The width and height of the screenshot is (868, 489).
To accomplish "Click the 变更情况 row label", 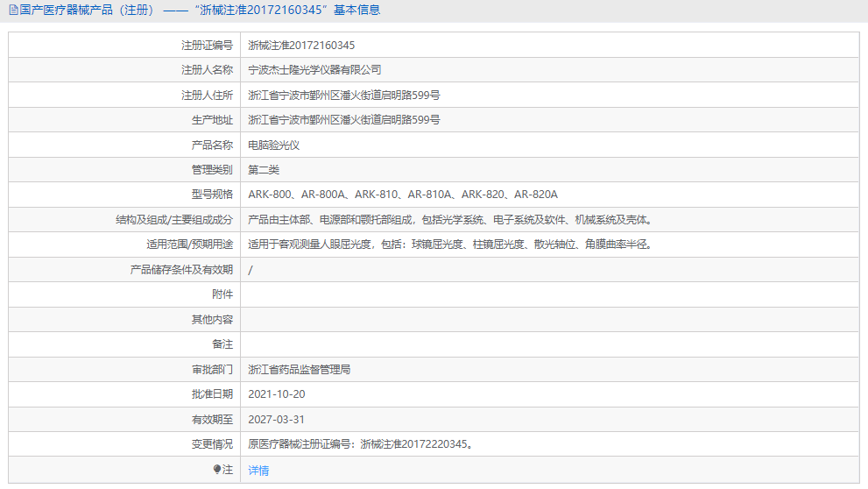I will tap(212, 444).
